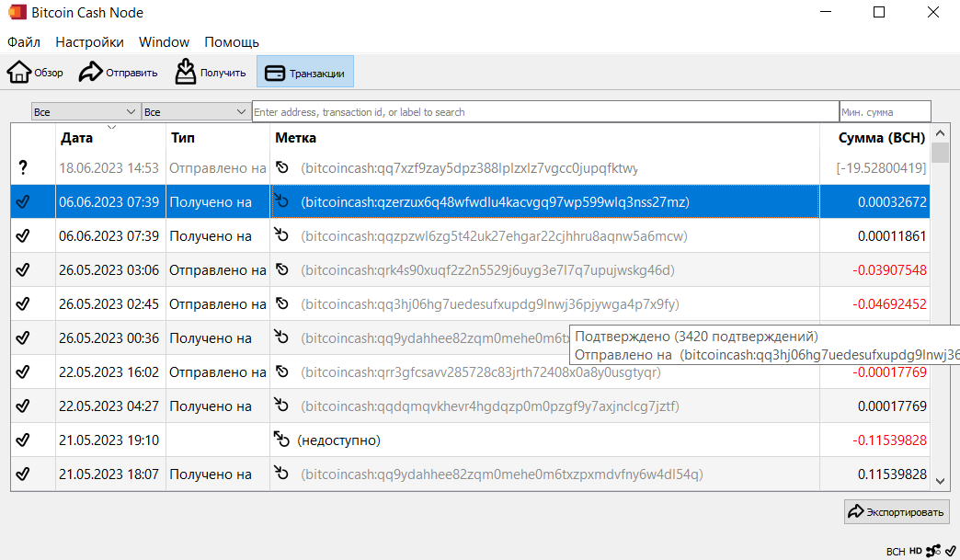Click the checkmark icon in the 0.00032672 row
This screenshot has height=560, width=960.
(x=23, y=201)
